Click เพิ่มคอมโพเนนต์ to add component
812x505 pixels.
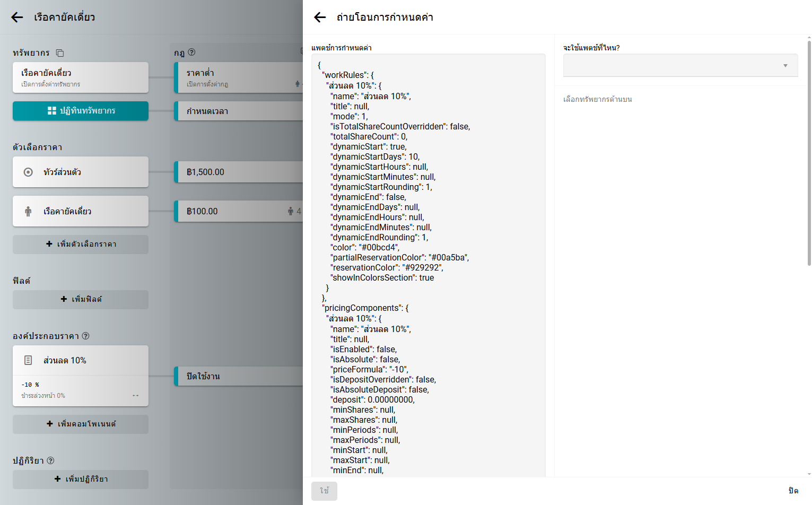pos(81,424)
